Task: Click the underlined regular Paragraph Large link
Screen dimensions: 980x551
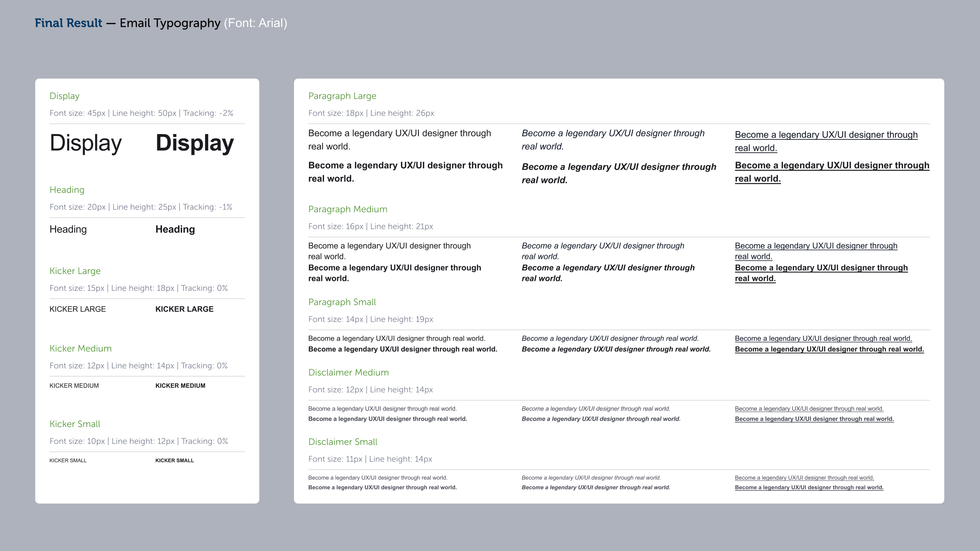Action: click(x=826, y=135)
